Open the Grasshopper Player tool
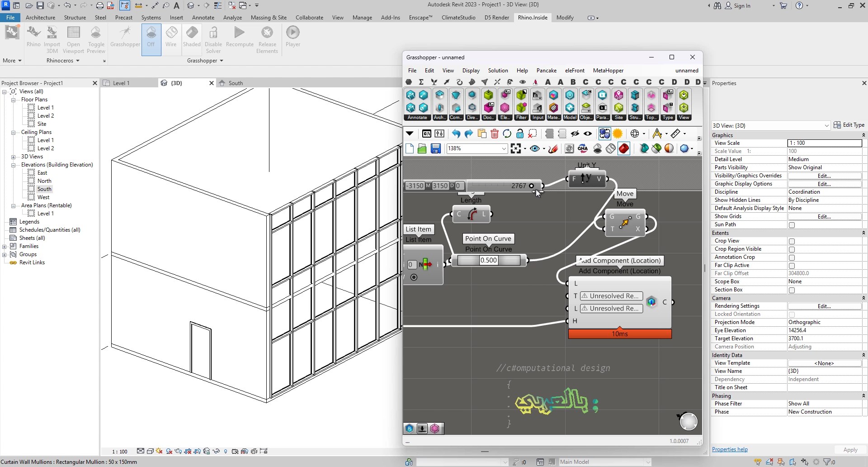 (293, 37)
